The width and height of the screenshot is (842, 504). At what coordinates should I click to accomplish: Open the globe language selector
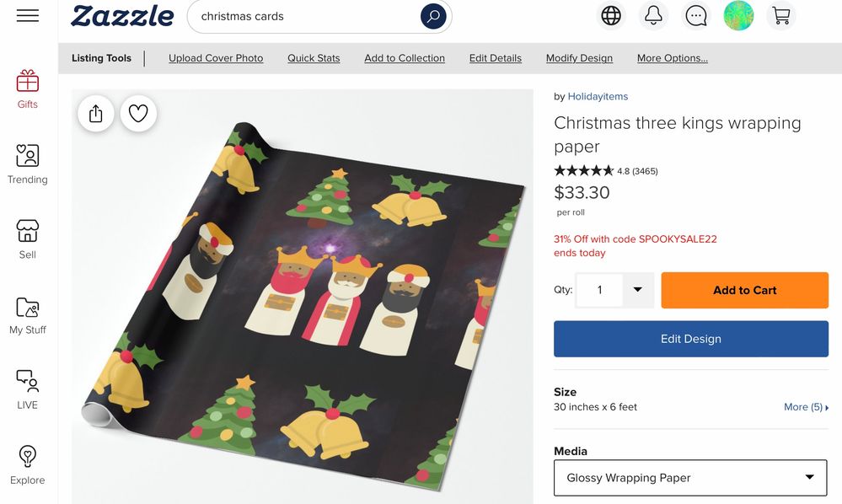[x=611, y=15]
